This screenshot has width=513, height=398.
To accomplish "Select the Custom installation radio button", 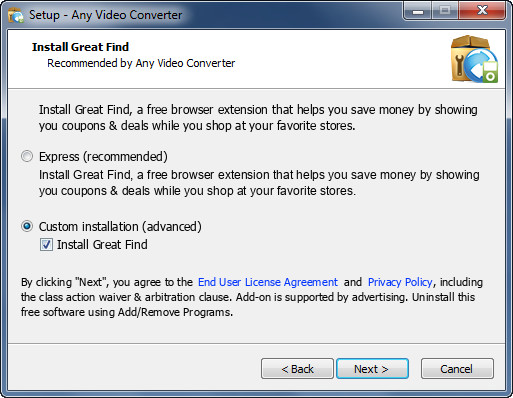I will coord(27,226).
